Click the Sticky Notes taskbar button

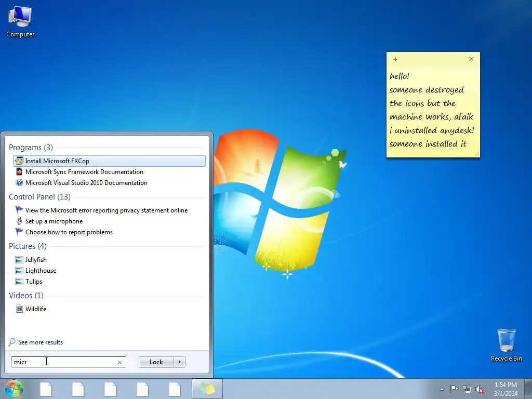[x=207, y=389]
